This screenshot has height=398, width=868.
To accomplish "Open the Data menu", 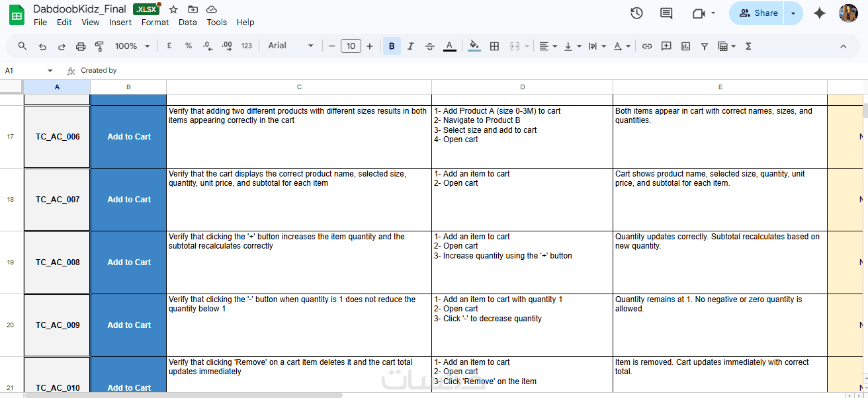I will coord(188,22).
